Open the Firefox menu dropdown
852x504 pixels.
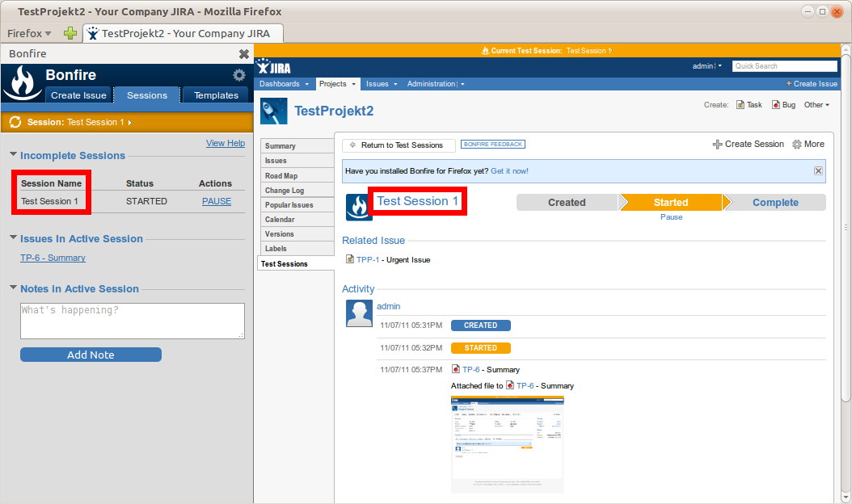(x=29, y=33)
